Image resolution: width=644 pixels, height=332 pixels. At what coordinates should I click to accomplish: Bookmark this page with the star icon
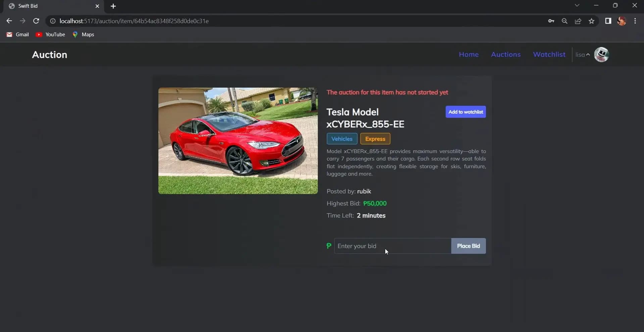click(591, 21)
